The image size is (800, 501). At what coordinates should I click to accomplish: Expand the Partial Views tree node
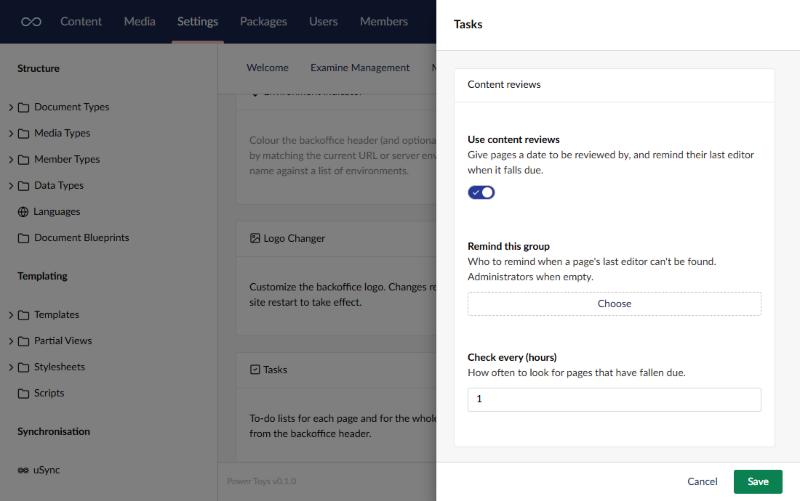click(11, 341)
